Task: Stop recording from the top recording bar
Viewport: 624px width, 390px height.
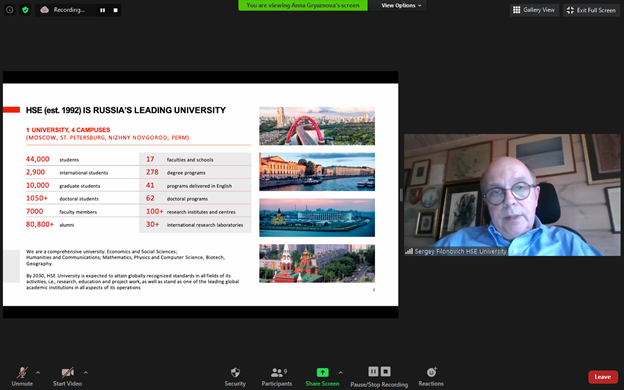Action: (x=115, y=10)
